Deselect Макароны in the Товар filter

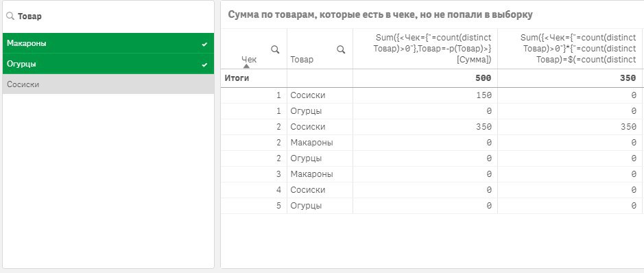(108, 43)
